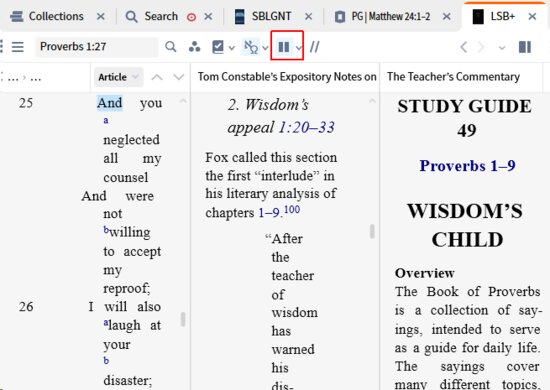Screen dimensions: 550x390
Task: Expand the interlinear options dropdown
Action: point(265,48)
